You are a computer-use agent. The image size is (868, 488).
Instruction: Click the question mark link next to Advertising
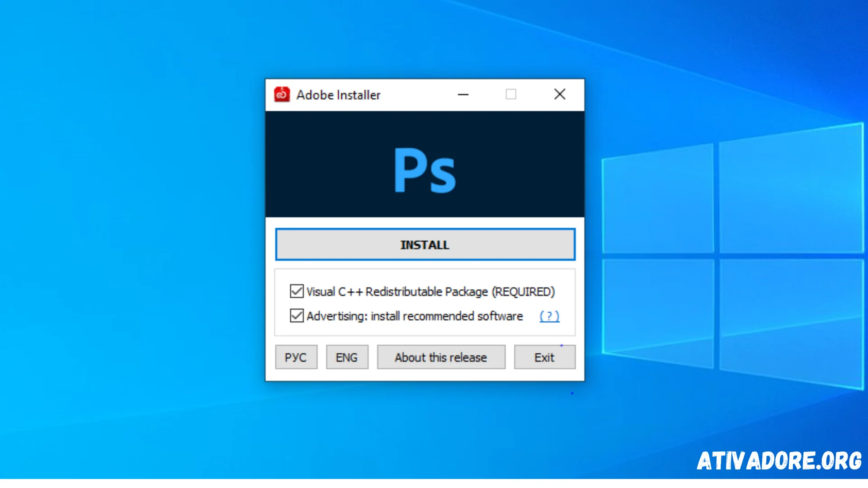[x=549, y=316]
